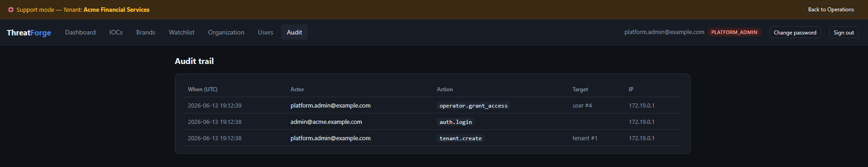Click the admin@acme.example.com actor
868x167 pixels.
pyautogui.click(x=326, y=122)
